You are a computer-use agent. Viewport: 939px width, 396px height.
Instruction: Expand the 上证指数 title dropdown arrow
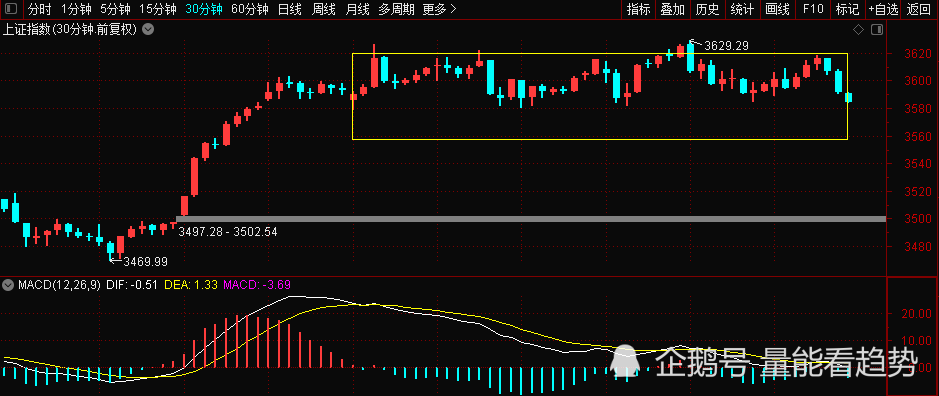point(148,29)
